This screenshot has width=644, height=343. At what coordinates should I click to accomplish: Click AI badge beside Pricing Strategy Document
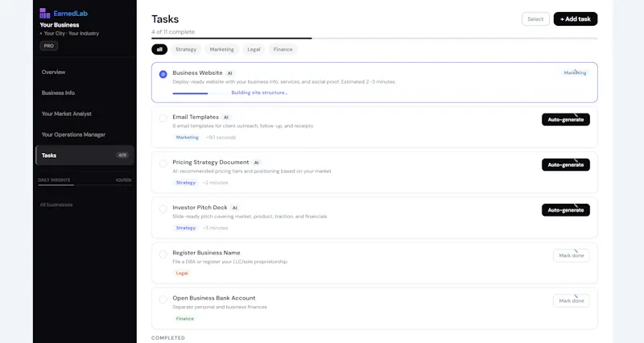[x=256, y=163]
